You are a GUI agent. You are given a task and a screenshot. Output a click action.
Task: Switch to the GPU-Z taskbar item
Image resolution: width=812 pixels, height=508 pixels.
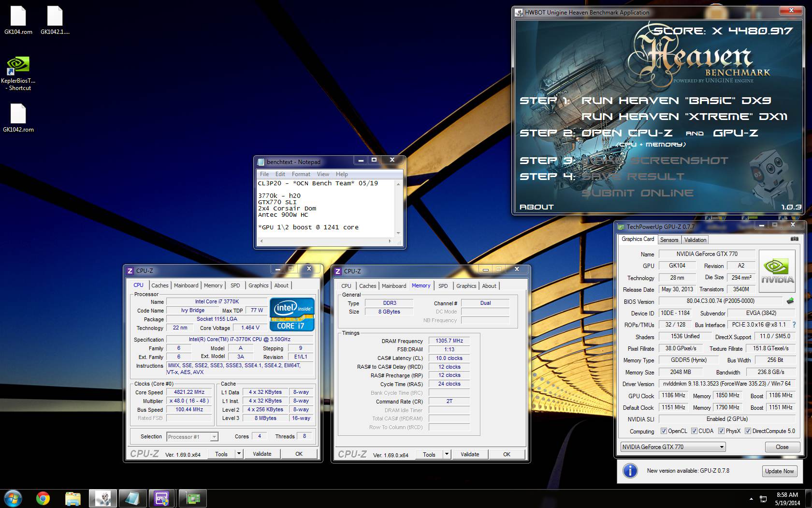coord(192,498)
